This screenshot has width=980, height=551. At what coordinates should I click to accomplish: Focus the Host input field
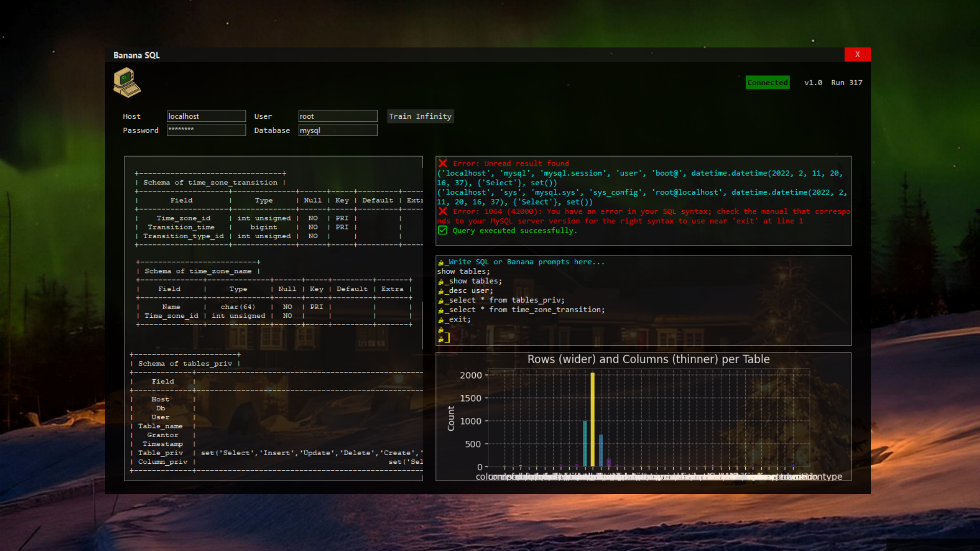[x=206, y=116]
